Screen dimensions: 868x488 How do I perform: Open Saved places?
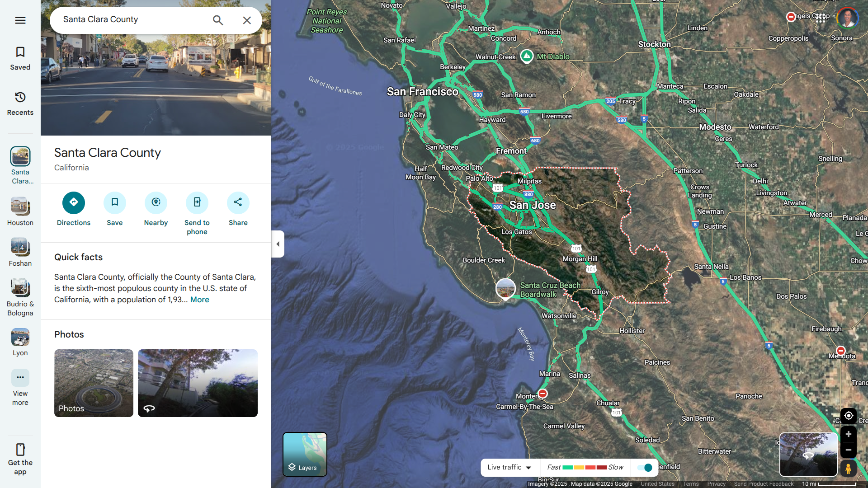click(20, 58)
